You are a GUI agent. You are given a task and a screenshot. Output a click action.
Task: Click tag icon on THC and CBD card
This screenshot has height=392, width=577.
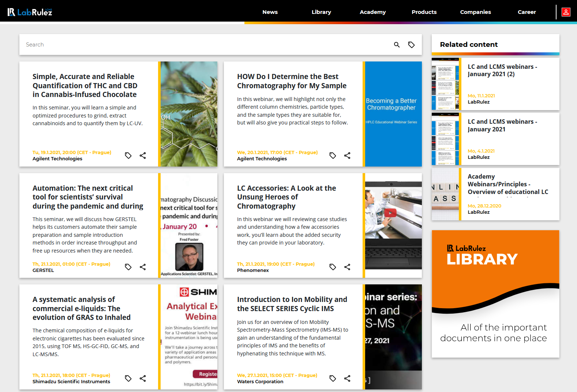click(x=128, y=156)
